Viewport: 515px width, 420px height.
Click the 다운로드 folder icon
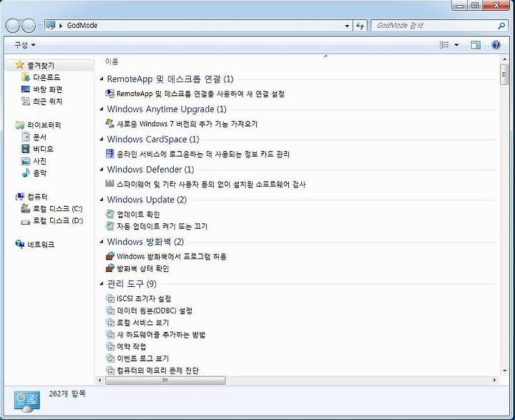point(26,77)
